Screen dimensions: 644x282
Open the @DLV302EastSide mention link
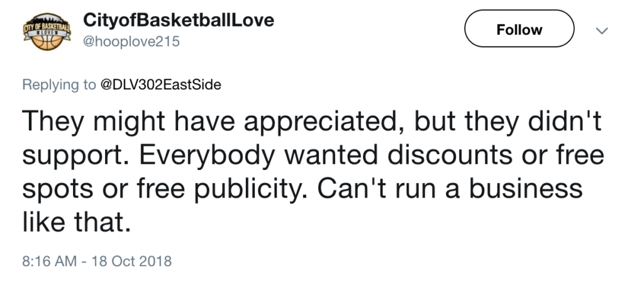(x=161, y=85)
